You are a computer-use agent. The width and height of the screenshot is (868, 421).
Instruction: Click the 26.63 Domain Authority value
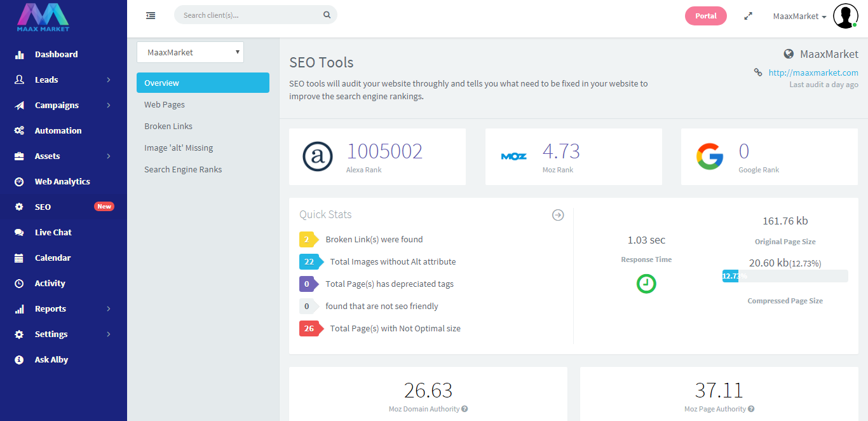[x=428, y=390]
